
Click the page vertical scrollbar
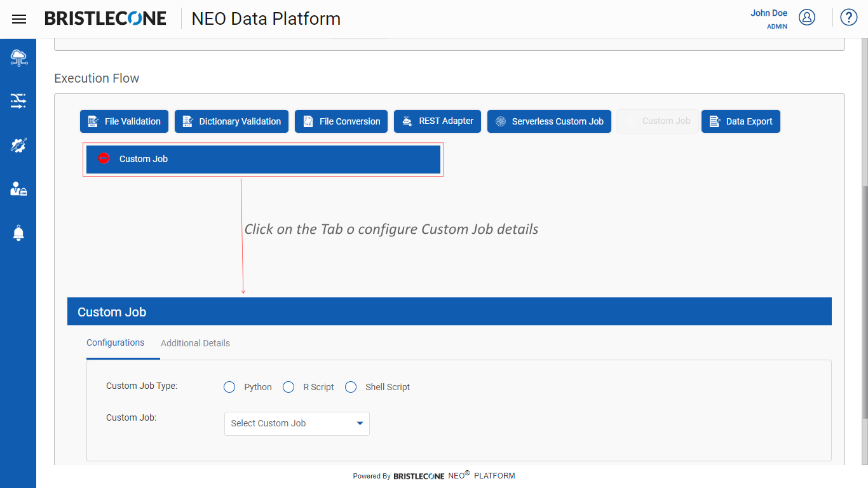[864, 302]
